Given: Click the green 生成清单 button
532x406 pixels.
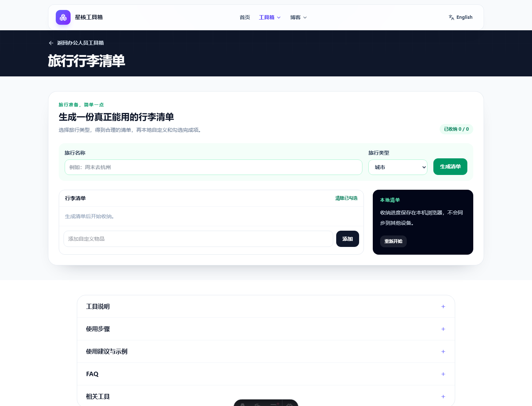Looking at the screenshot, I should [450, 166].
